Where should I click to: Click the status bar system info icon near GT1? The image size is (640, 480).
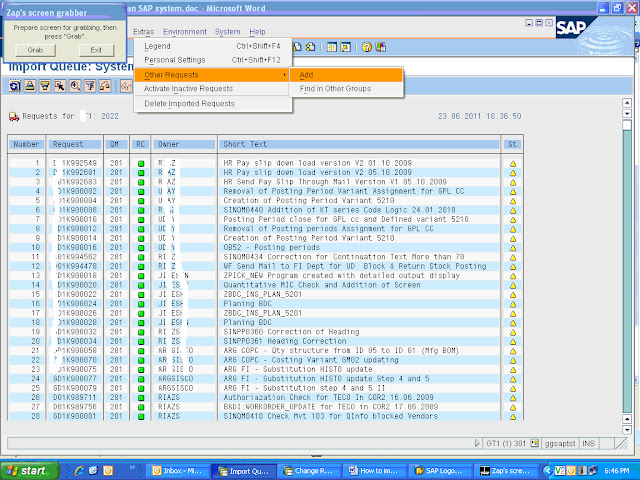tap(534, 443)
